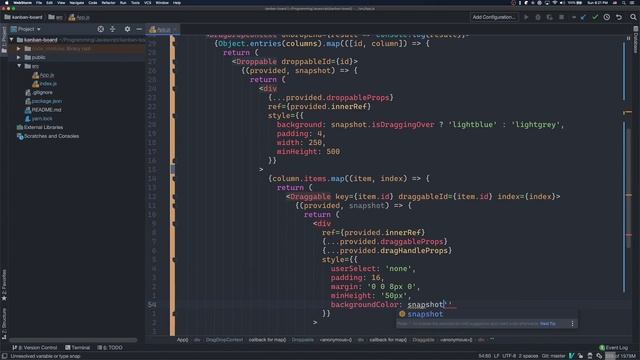Click Run with Coverage icon

(550, 17)
